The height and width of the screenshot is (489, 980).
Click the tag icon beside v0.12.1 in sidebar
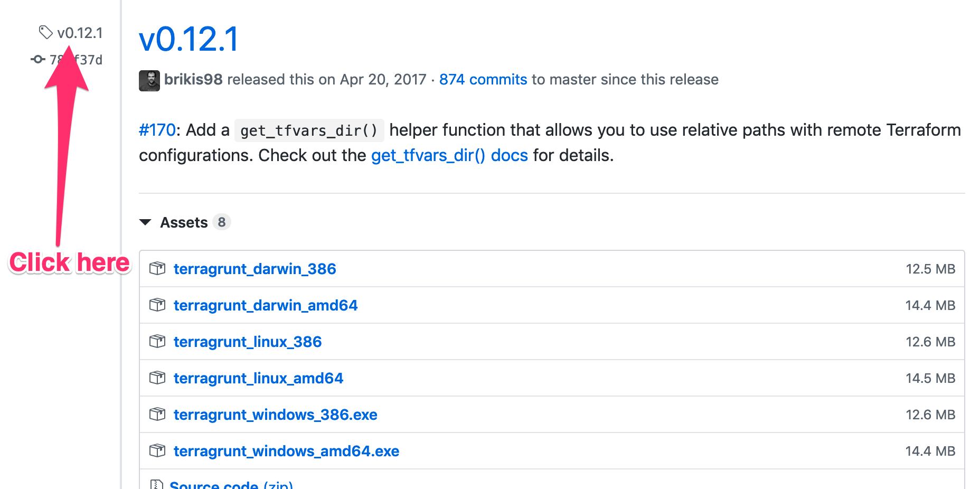coord(45,32)
